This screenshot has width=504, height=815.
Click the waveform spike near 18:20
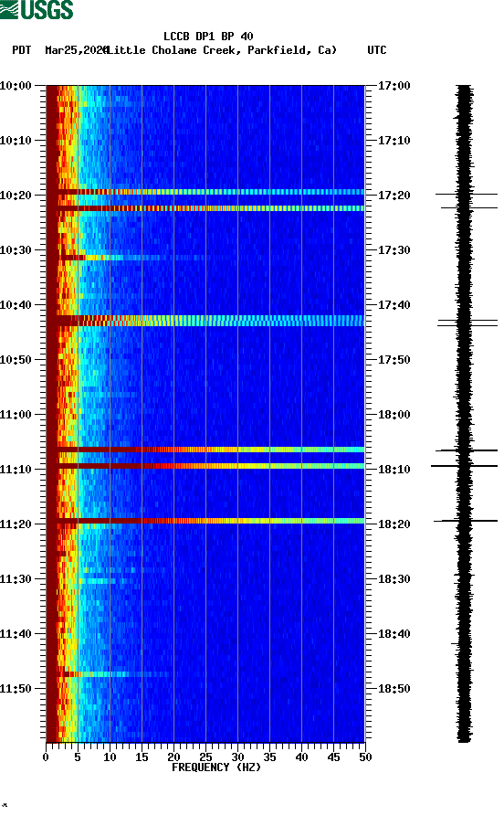[466, 521]
